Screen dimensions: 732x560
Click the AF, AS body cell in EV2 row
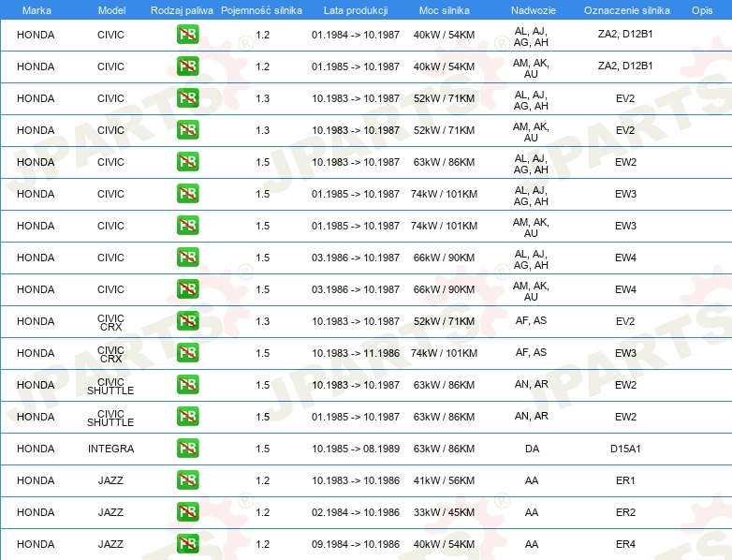point(532,320)
